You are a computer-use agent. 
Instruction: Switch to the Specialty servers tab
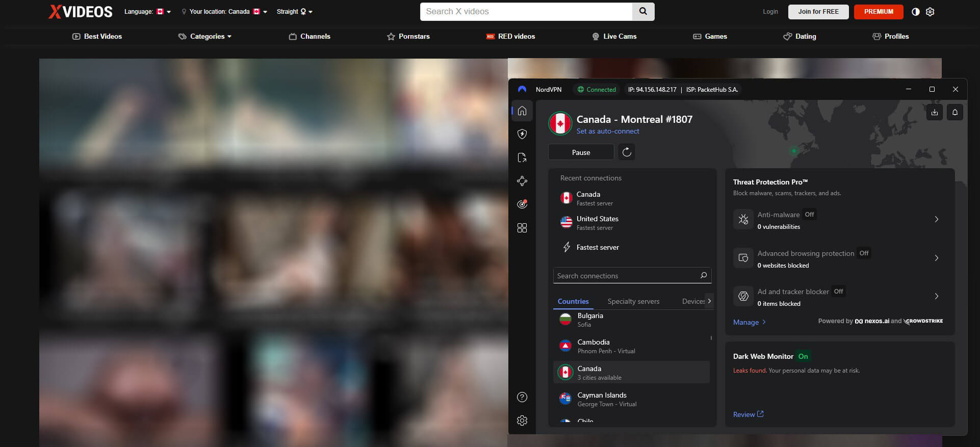tap(633, 301)
